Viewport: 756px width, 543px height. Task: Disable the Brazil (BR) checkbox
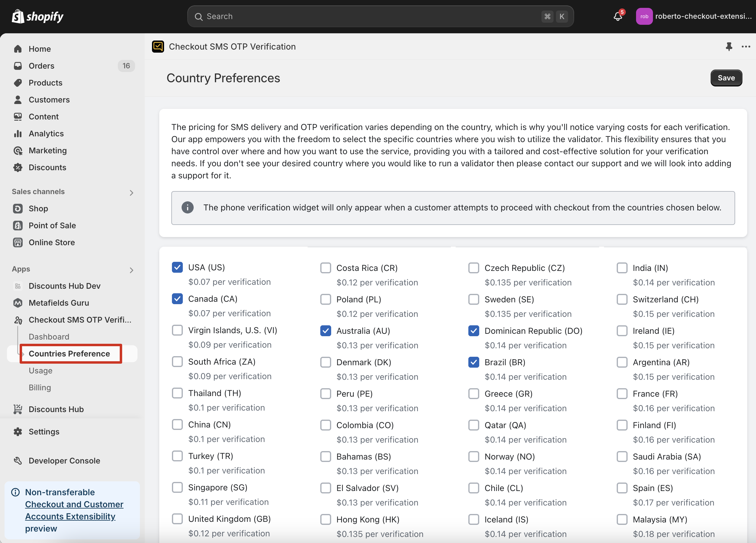474,362
